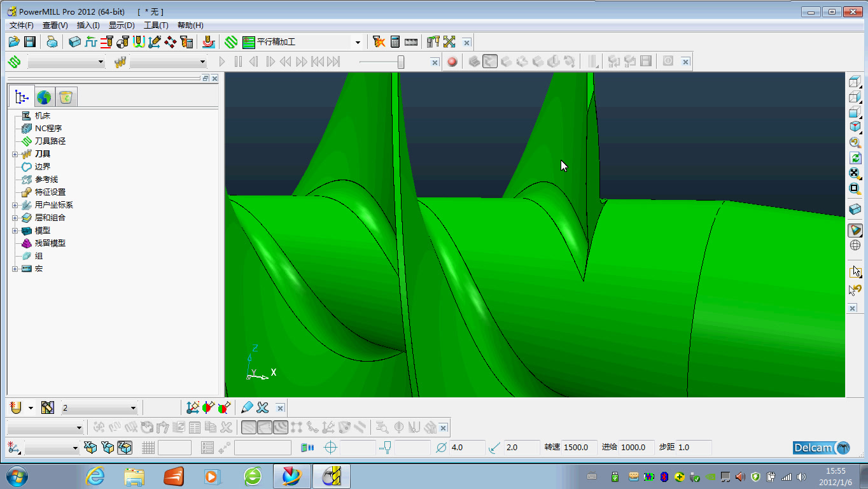This screenshot has width=868, height=489.
Task: Select NC程序 in explorer tree
Action: (x=48, y=129)
